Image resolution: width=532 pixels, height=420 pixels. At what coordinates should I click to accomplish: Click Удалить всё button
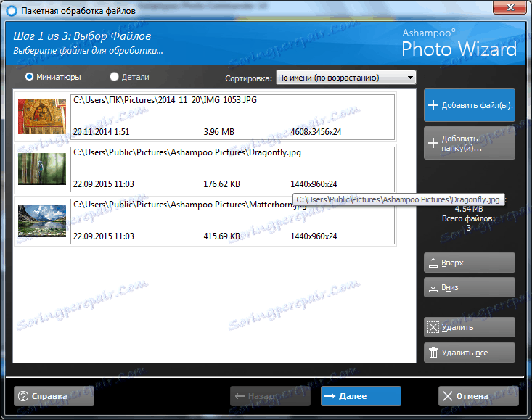click(470, 353)
